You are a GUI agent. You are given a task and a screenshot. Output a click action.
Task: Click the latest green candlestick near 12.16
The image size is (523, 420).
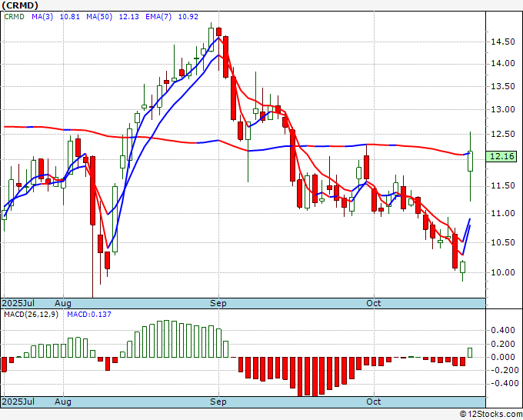(x=470, y=162)
